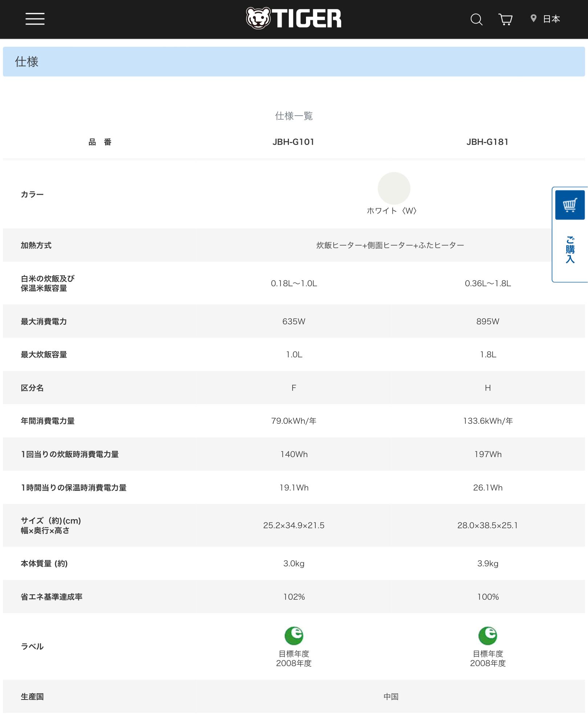Click the 生産国 row label
This screenshot has width=588, height=714.
tap(32, 697)
